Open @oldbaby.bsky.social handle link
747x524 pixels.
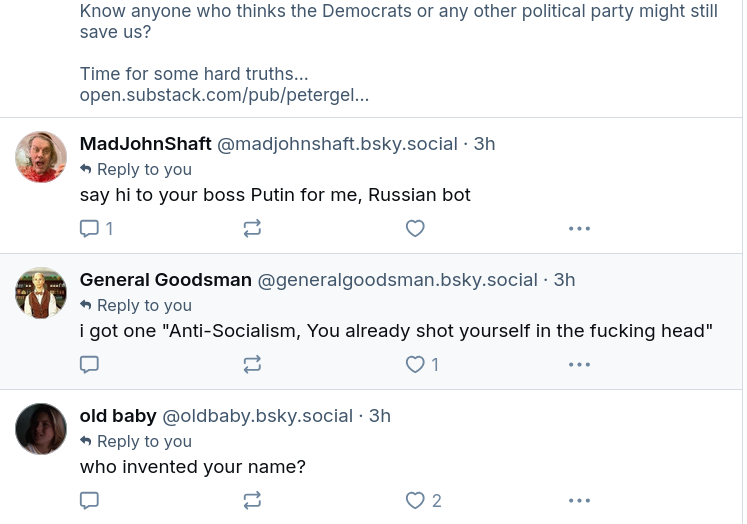tap(257, 416)
